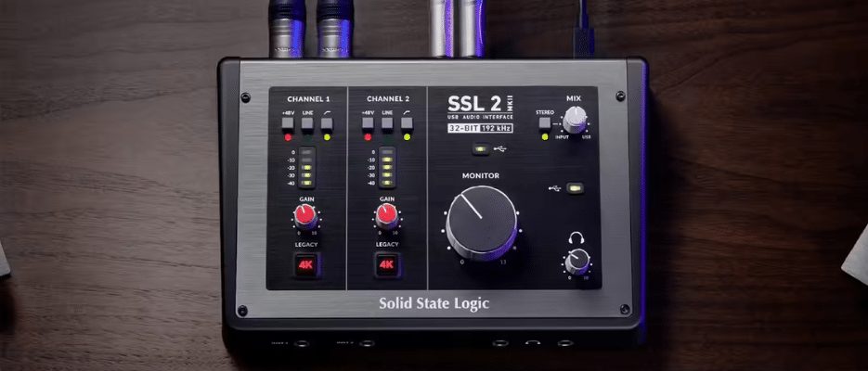Click Channel 2 high-pass filter curve symbol
This screenshot has width=868, height=371.
408,112
